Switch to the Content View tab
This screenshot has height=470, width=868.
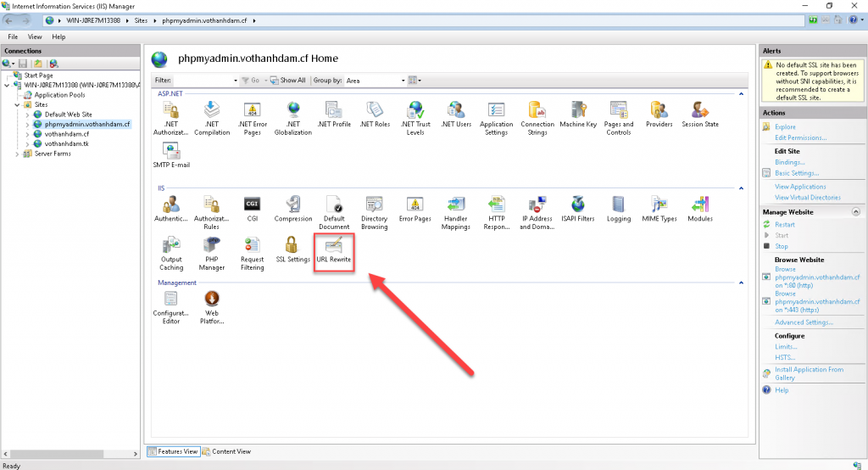click(226, 451)
